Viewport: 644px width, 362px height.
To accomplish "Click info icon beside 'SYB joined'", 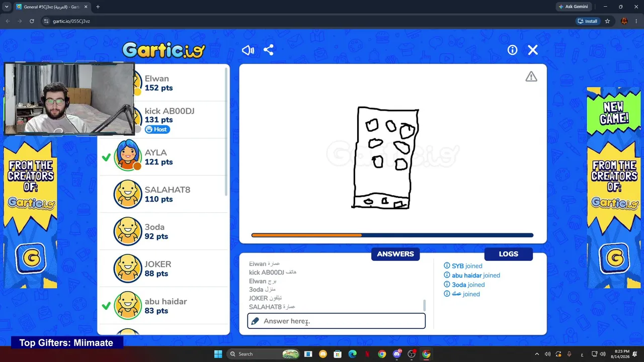I will pos(447,266).
